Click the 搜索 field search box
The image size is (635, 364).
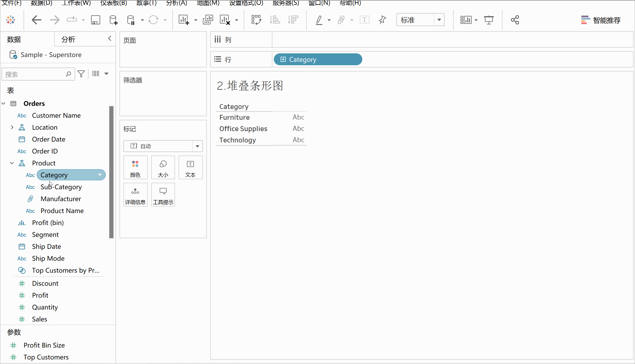pos(34,74)
